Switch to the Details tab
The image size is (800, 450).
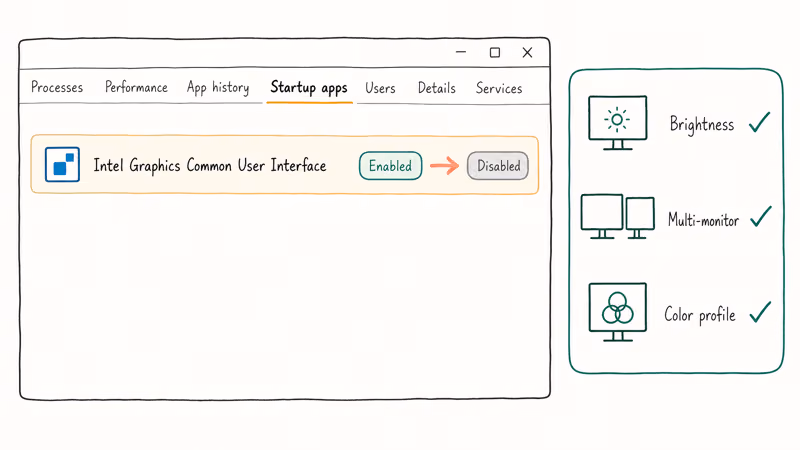(437, 88)
